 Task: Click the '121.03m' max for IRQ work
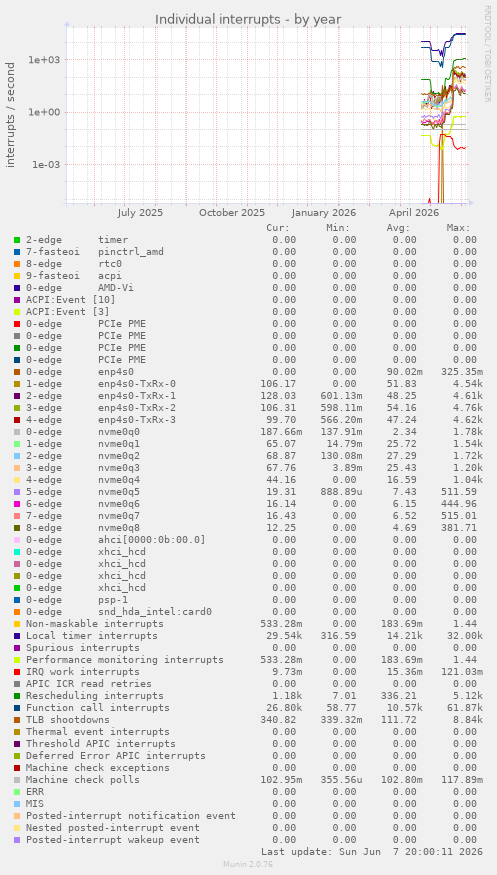[462, 672]
